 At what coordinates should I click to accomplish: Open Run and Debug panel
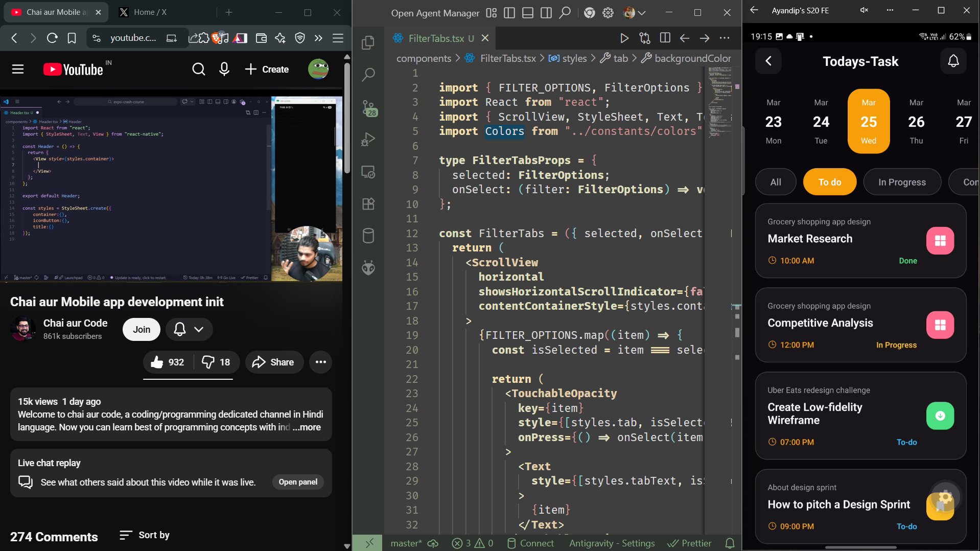coord(368,140)
